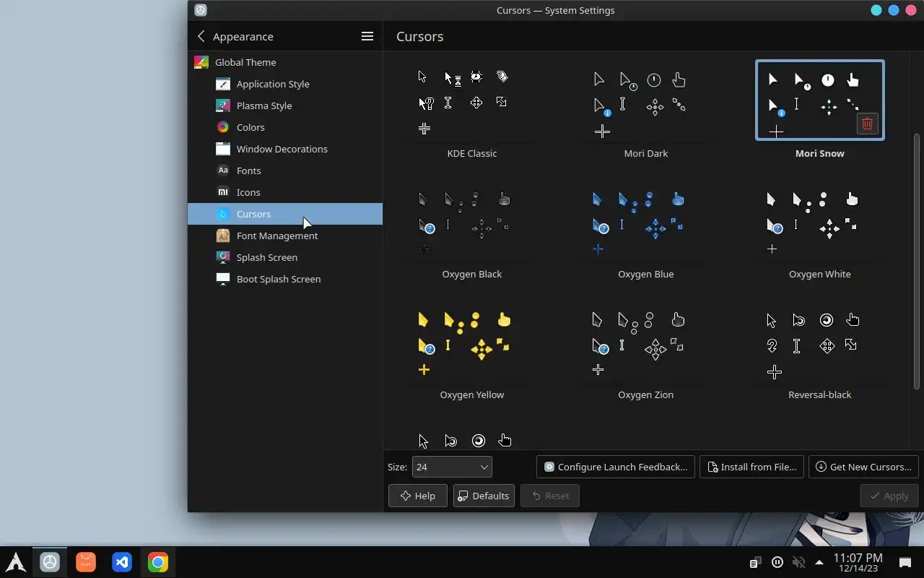This screenshot has width=924, height=578.
Task: Click the Icons sidebar icon
Action: [223, 192]
